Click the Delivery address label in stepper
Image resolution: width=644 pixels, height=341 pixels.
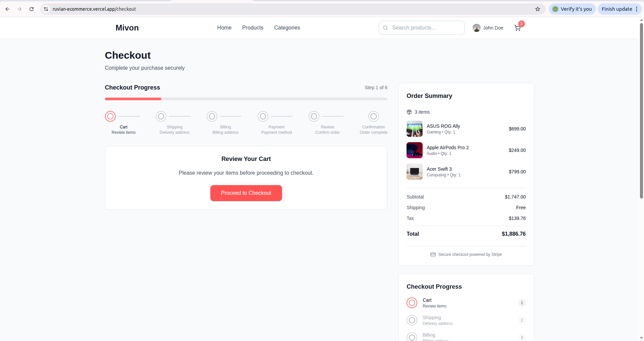point(174,132)
